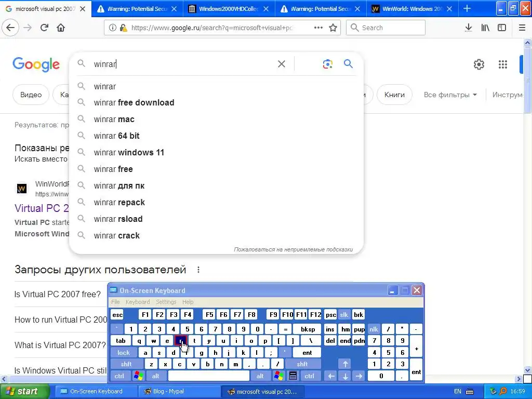Choose suggestion winrar free download
Viewport: 532px width, 399px height.
[x=216, y=102]
